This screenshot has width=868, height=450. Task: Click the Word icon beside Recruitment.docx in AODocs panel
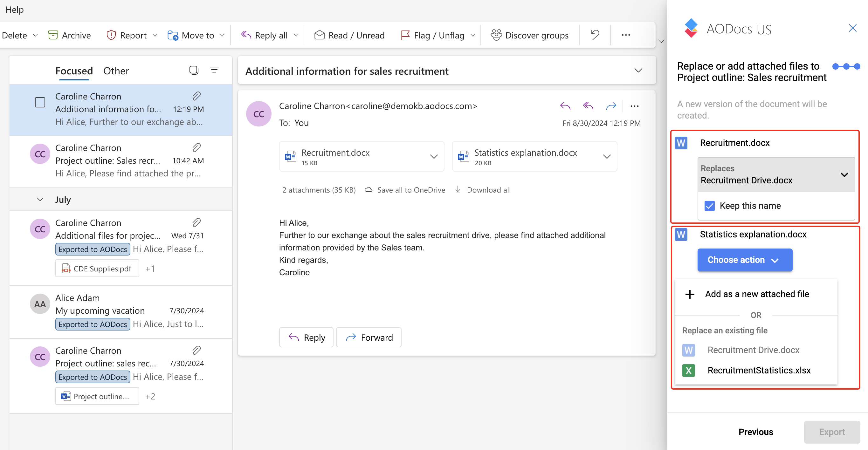[x=681, y=143]
